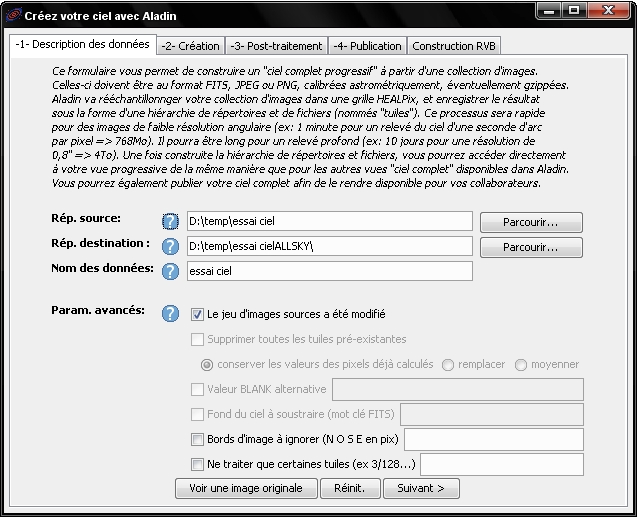The height and width of the screenshot is (517, 637).
Task: Click the Rép. source path field
Action: (x=330, y=221)
